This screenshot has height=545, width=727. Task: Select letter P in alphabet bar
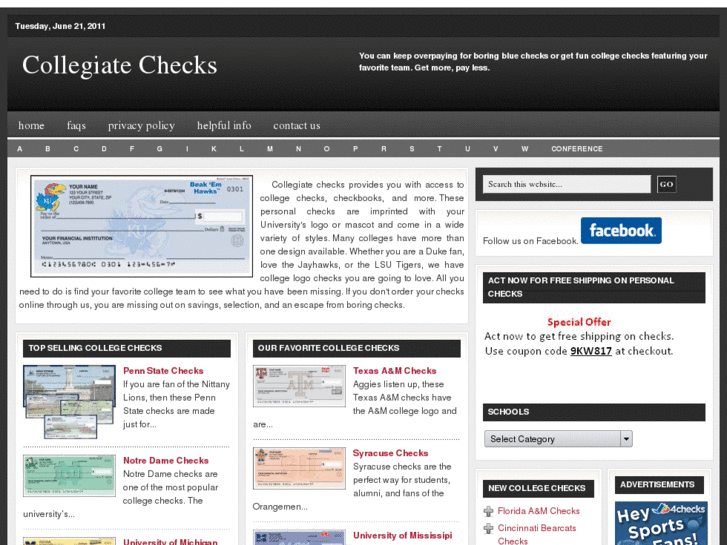click(x=355, y=149)
